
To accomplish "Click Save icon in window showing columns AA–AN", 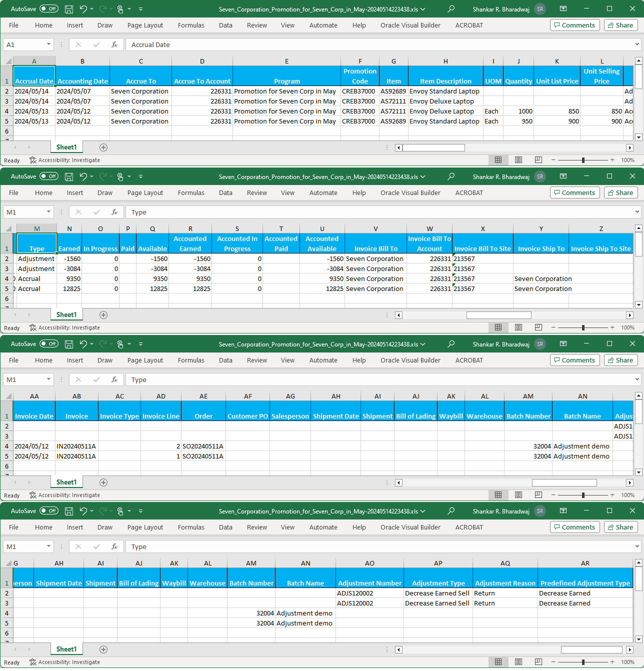I will point(69,344).
